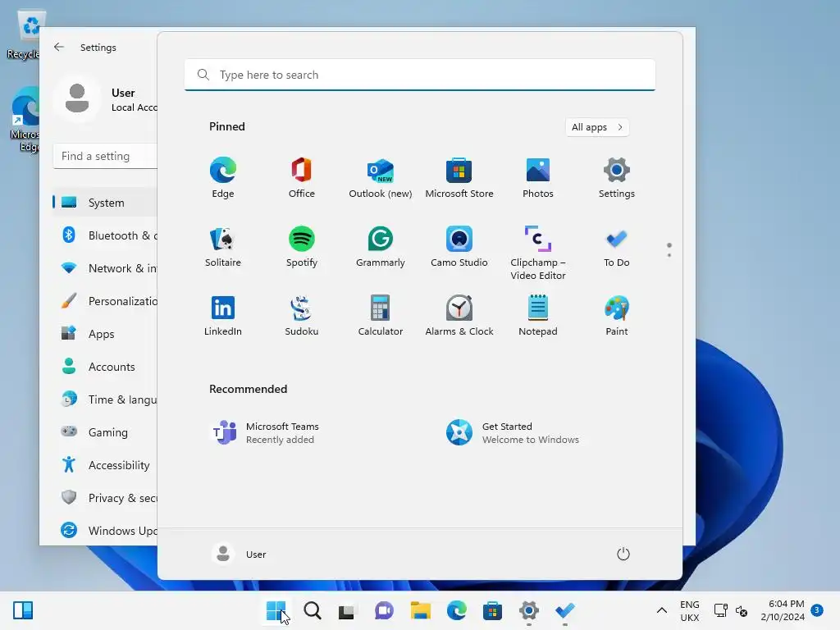Open Apps settings category
Viewport: 840px width, 630px height.
(x=105, y=334)
